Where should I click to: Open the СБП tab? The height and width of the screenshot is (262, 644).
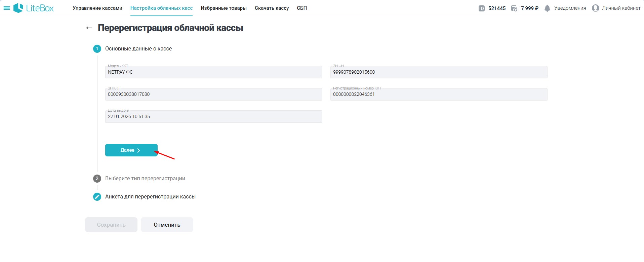click(x=302, y=8)
